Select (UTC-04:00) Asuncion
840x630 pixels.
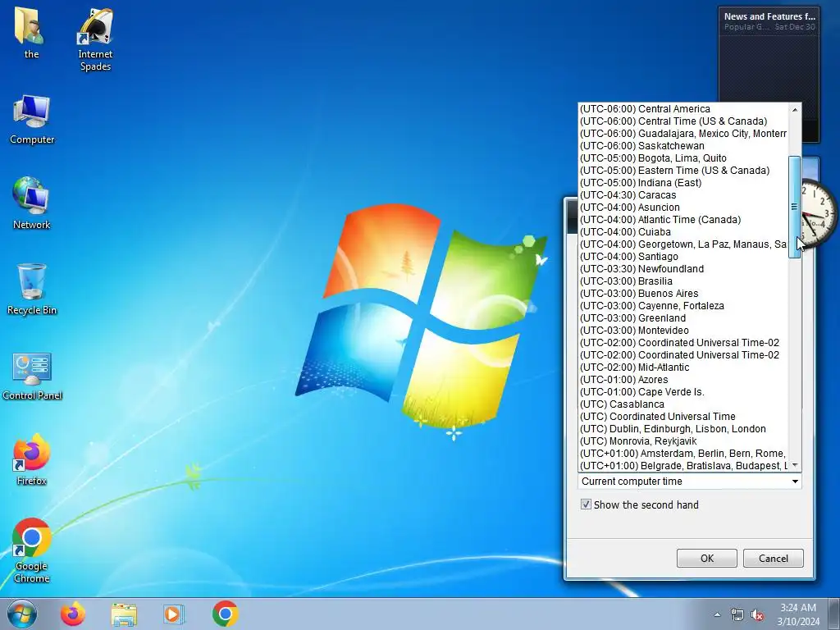tap(683, 208)
